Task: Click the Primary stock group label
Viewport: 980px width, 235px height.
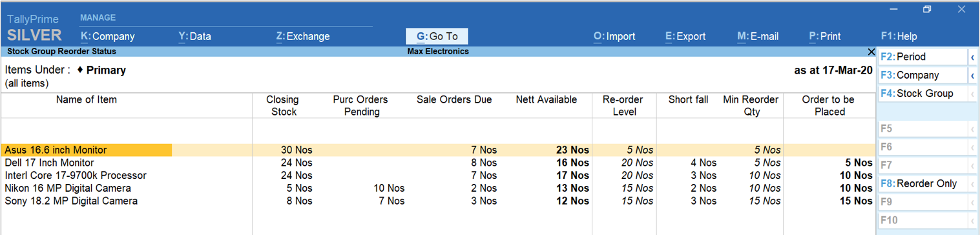Action: (106, 70)
